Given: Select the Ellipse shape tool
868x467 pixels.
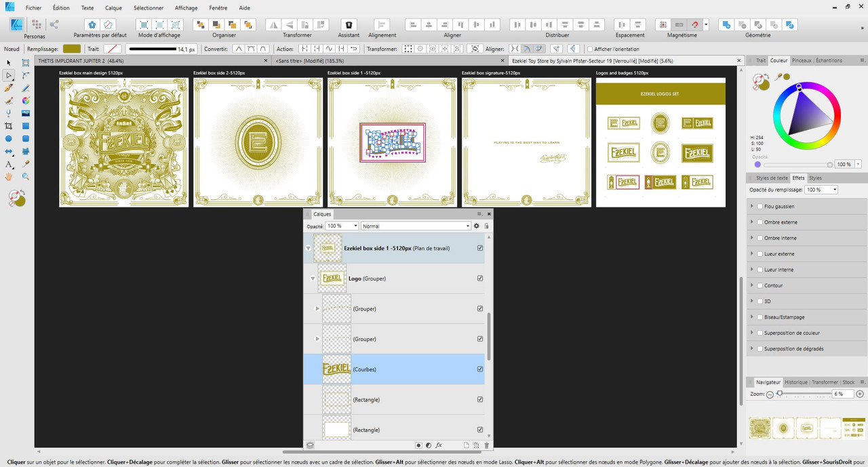Looking at the screenshot, I should pyautogui.click(x=9, y=138).
